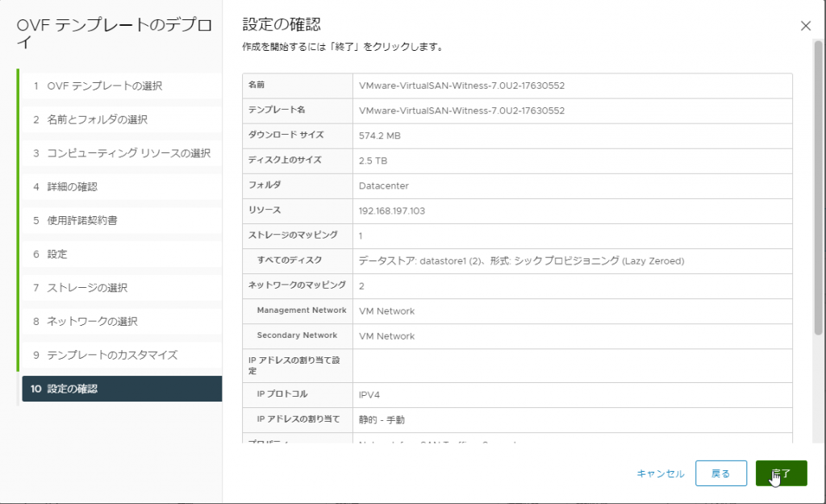Click the 静的 - 手動 IP allocation value
This screenshot has height=504, width=826.
pos(382,420)
